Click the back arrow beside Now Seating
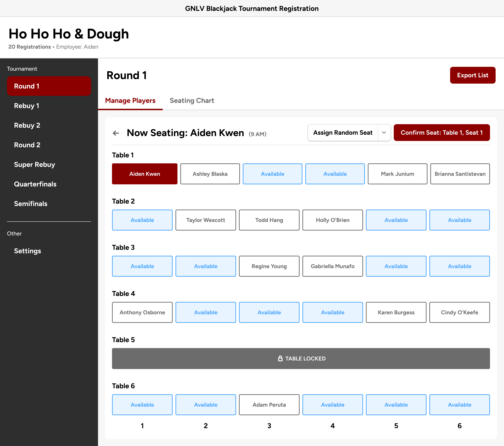 click(116, 133)
